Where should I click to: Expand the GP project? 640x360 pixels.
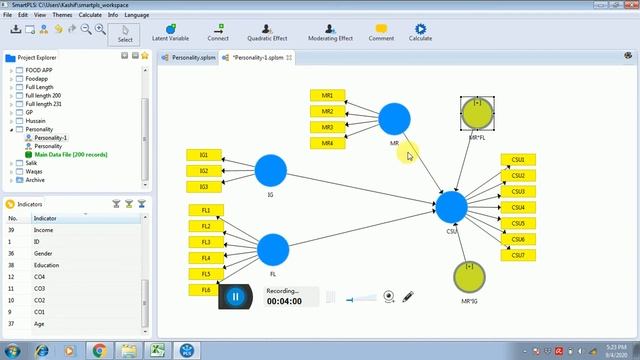(11, 113)
